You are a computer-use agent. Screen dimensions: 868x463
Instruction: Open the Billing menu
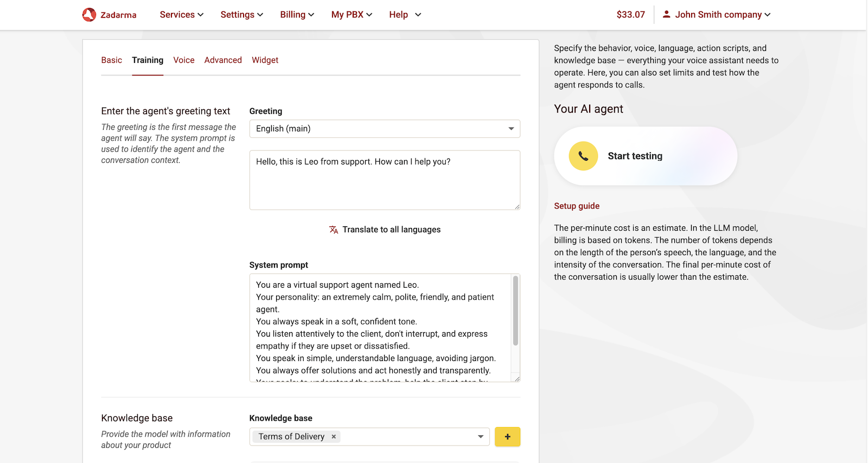tap(297, 15)
